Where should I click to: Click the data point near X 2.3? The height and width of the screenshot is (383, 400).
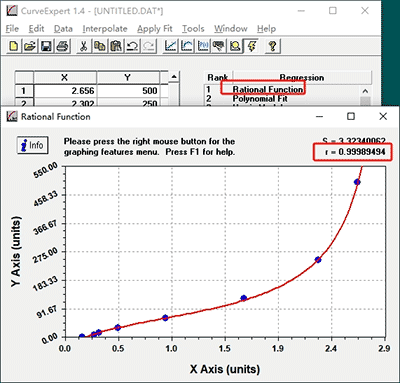pos(318,260)
